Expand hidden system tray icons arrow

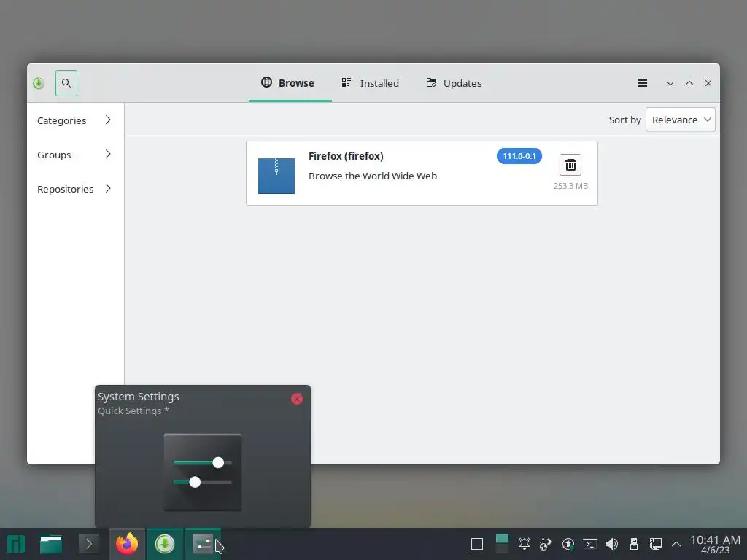click(x=676, y=544)
